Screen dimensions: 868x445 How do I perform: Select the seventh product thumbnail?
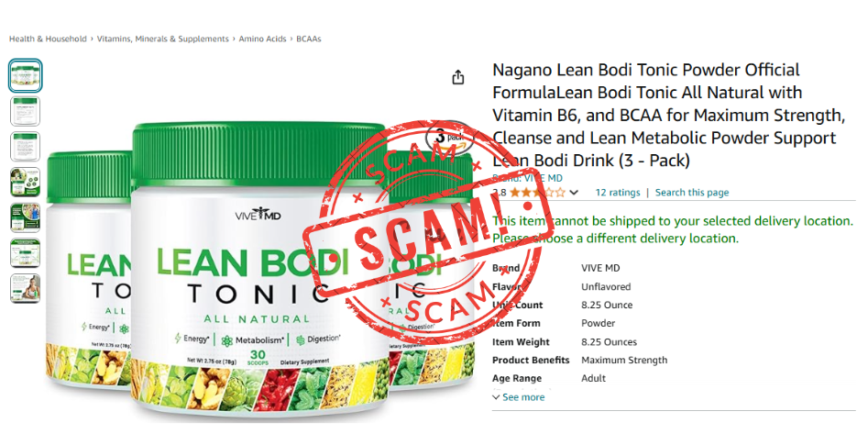(25, 288)
